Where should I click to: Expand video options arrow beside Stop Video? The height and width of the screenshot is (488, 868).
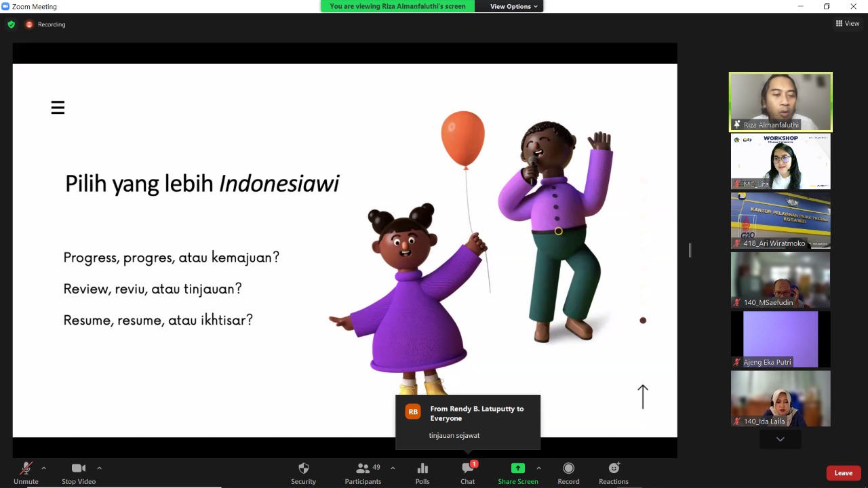coord(99,468)
